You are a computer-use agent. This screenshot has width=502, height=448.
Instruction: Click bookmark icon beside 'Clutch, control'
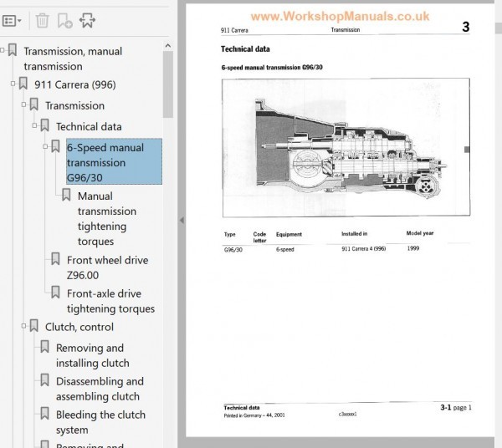[34, 326]
